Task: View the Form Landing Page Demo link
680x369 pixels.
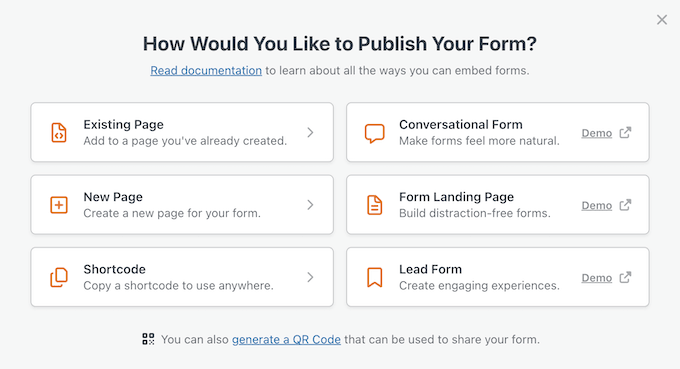Action: 597,206
